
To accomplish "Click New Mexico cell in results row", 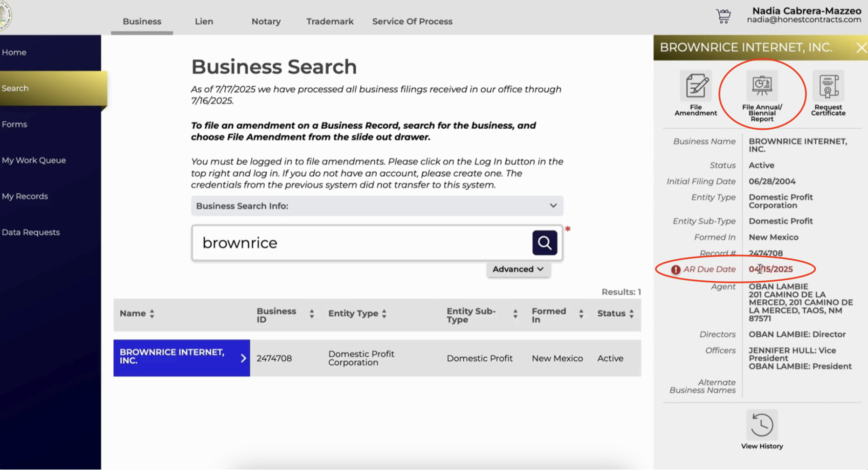I will [x=557, y=358].
